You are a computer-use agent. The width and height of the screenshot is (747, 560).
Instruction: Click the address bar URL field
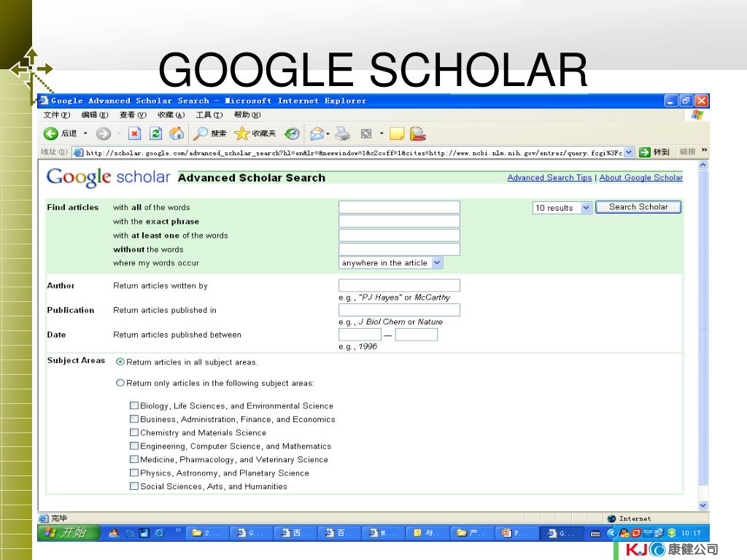coord(354,153)
